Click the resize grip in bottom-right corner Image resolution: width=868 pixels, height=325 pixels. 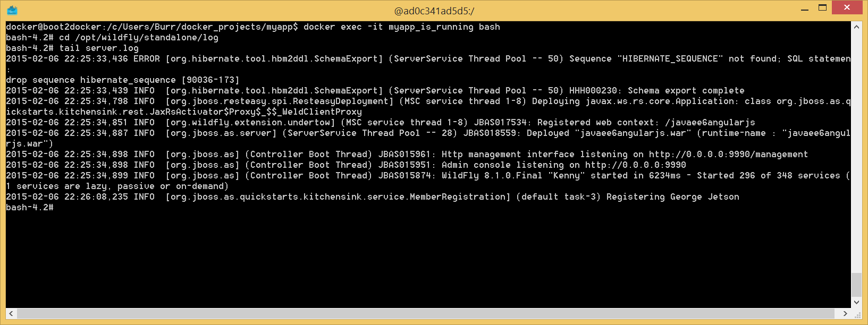(x=856, y=314)
